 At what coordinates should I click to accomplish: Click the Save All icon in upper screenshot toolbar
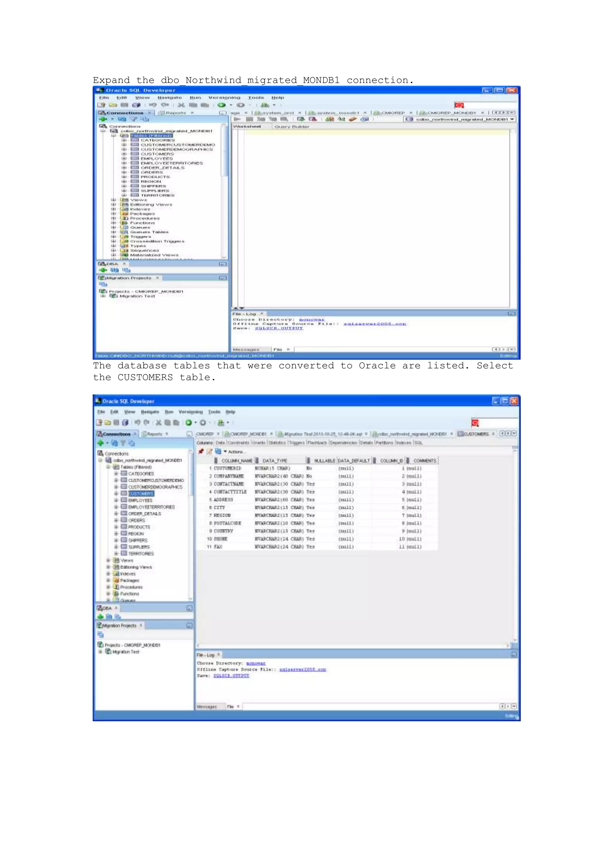click(x=136, y=105)
